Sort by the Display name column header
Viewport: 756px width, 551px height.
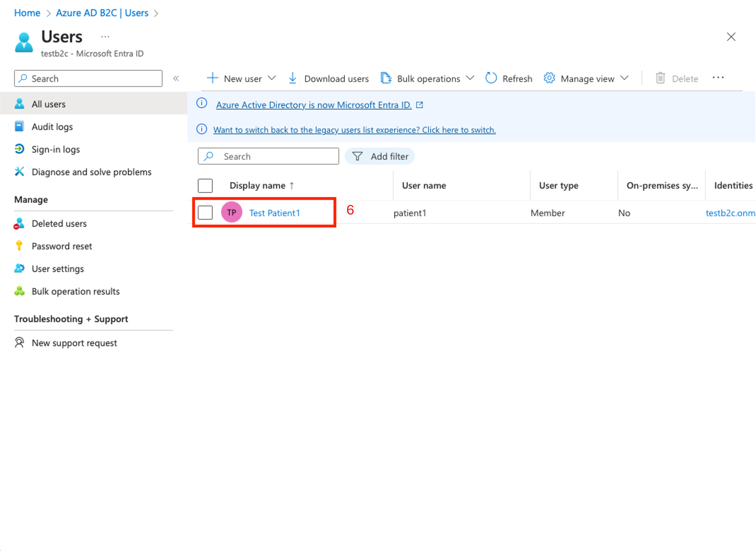point(257,185)
